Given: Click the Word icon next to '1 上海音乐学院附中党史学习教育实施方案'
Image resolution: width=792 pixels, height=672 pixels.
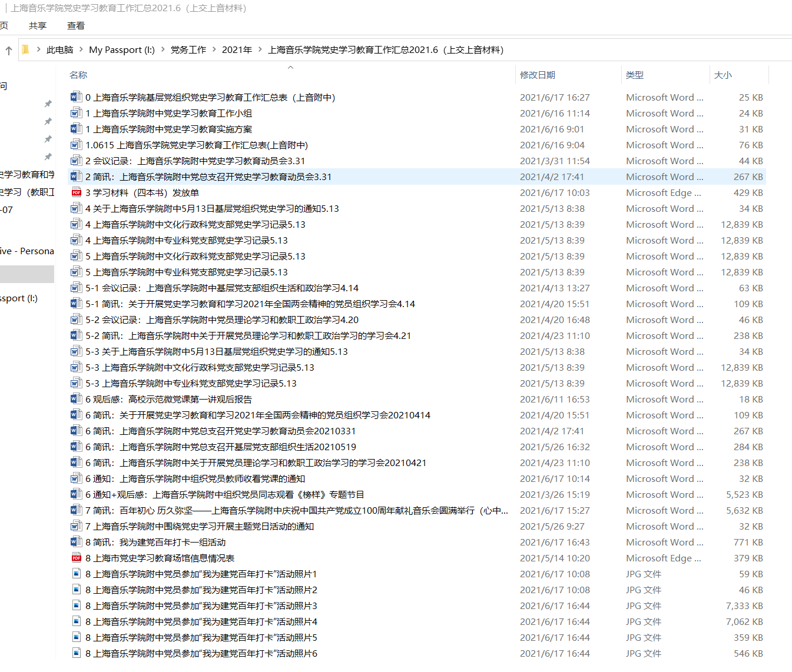Looking at the screenshot, I should [x=76, y=129].
